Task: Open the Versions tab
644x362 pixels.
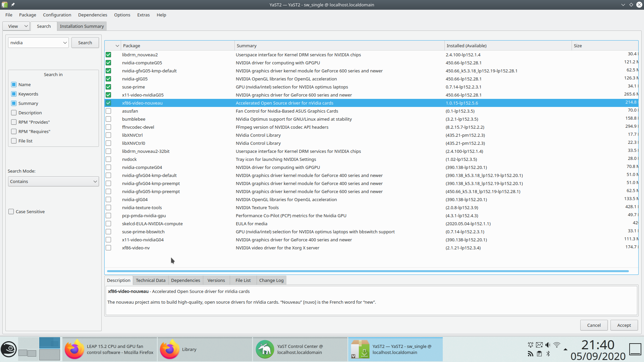Action: tap(216, 280)
